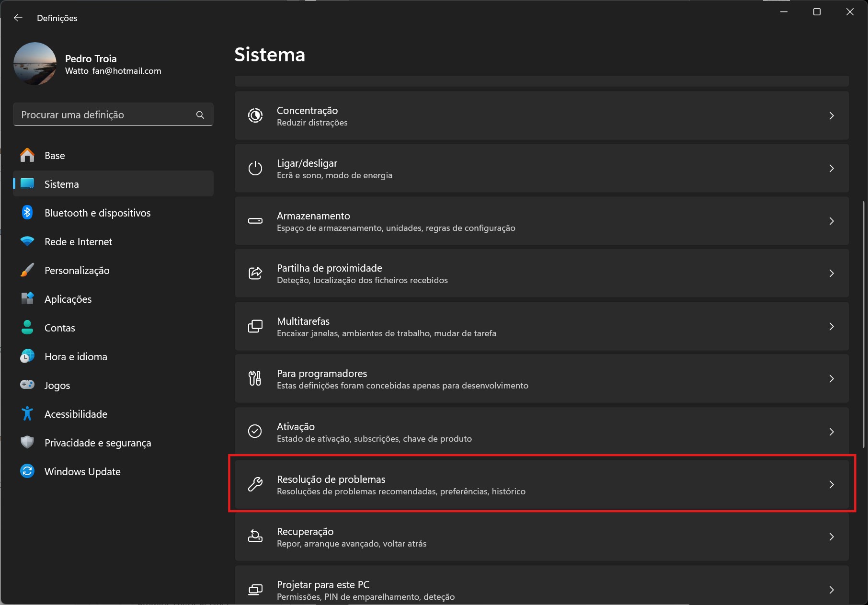Click the Contas person icon

[27, 328]
